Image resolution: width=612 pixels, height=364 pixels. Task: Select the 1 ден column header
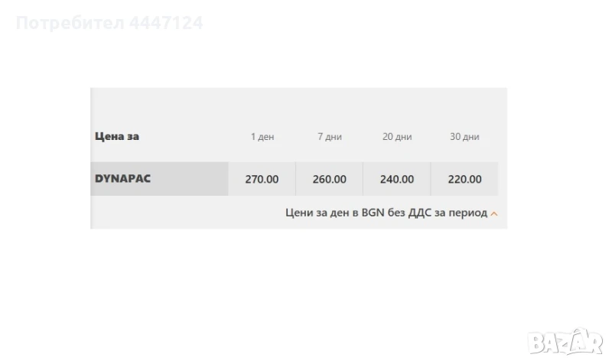[x=262, y=137]
